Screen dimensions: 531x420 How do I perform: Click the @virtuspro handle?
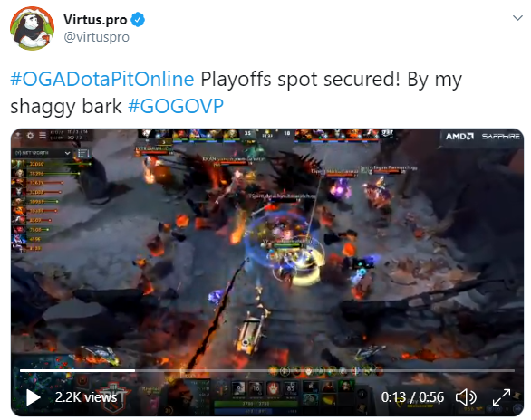coord(97,37)
